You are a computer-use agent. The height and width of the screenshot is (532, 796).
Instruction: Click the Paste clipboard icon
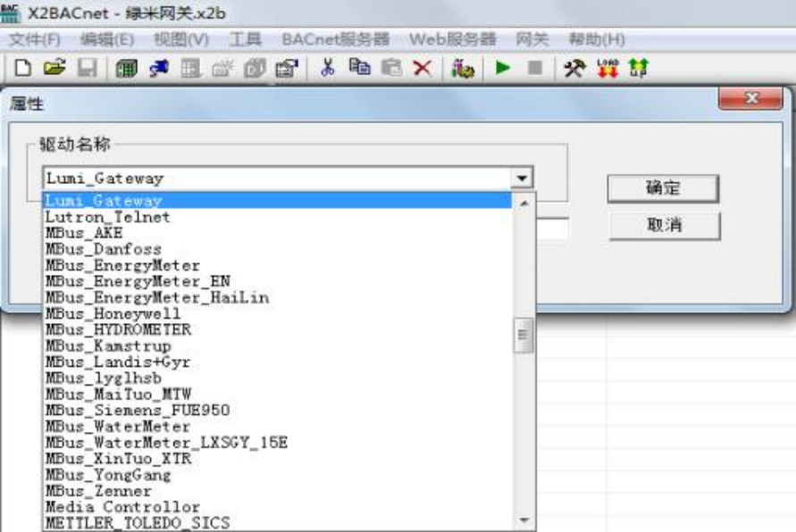[391, 68]
